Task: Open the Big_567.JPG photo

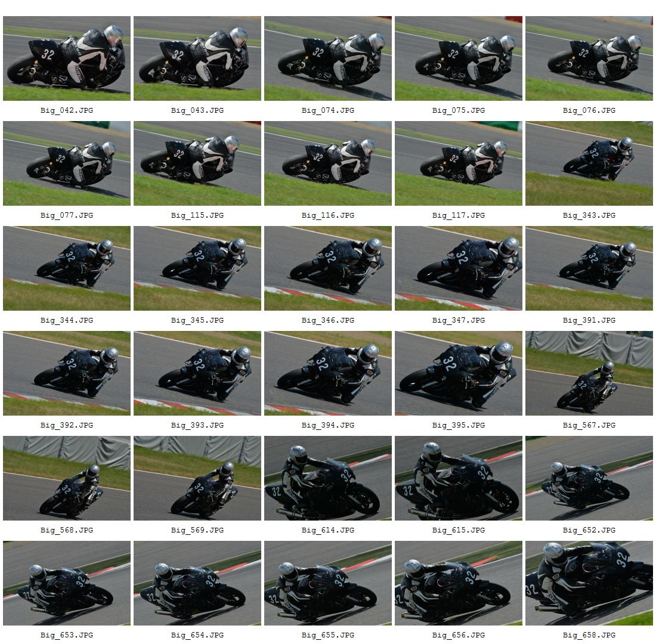Action: (x=589, y=374)
